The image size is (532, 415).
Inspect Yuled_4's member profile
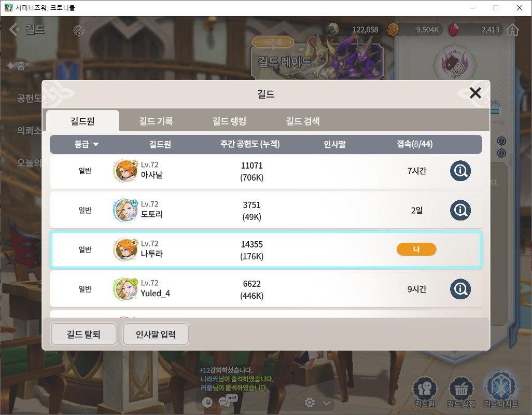(x=460, y=289)
